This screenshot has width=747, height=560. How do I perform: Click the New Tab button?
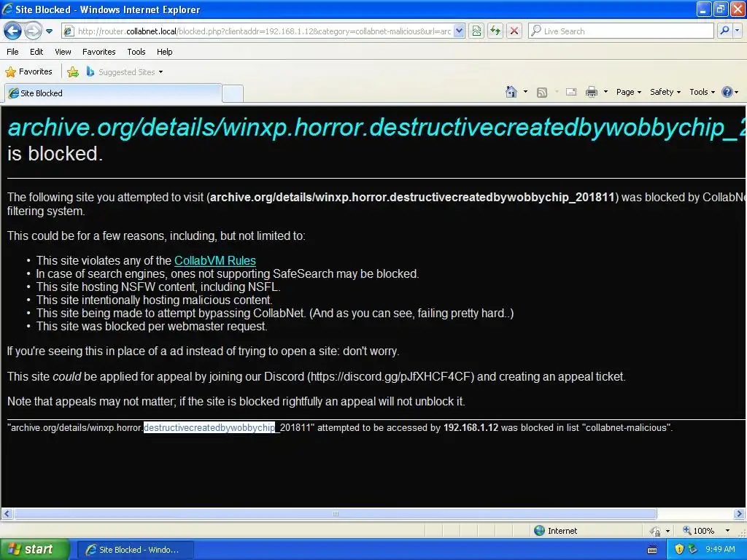(x=233, y=93)
